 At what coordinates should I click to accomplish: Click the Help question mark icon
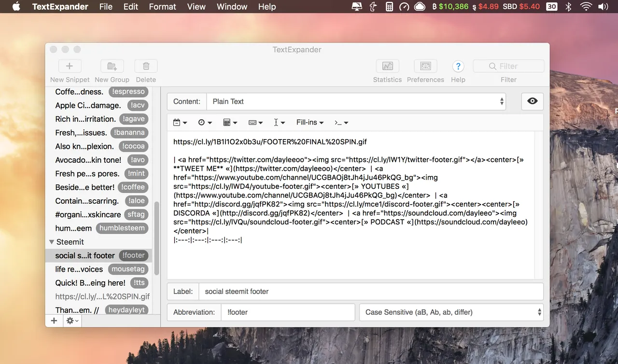coord(458,66)
